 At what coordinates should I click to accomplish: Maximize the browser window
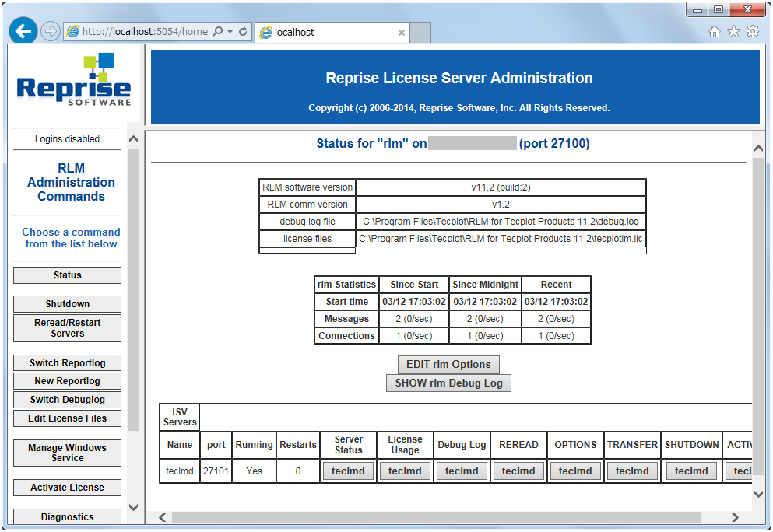tap(719, 9)
